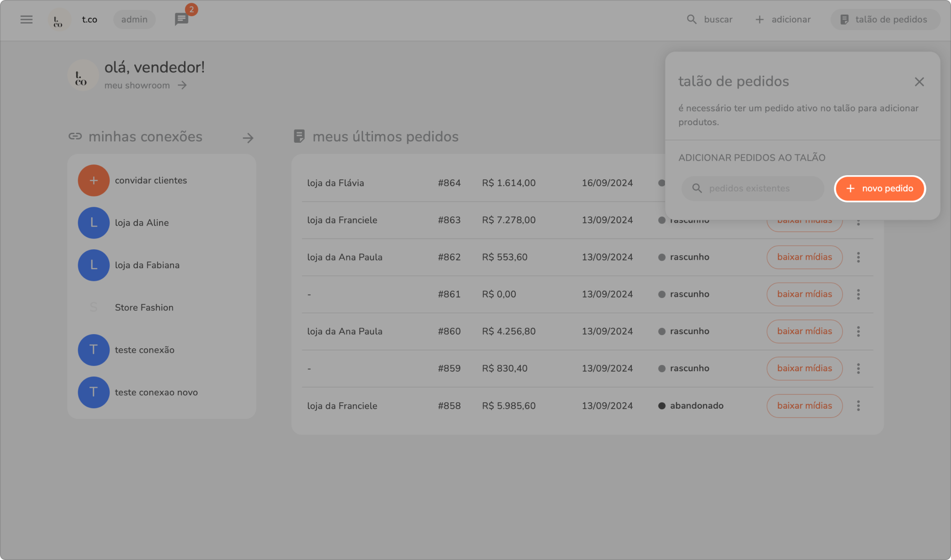Close the talão de pedidos panel

coord(919,82)
